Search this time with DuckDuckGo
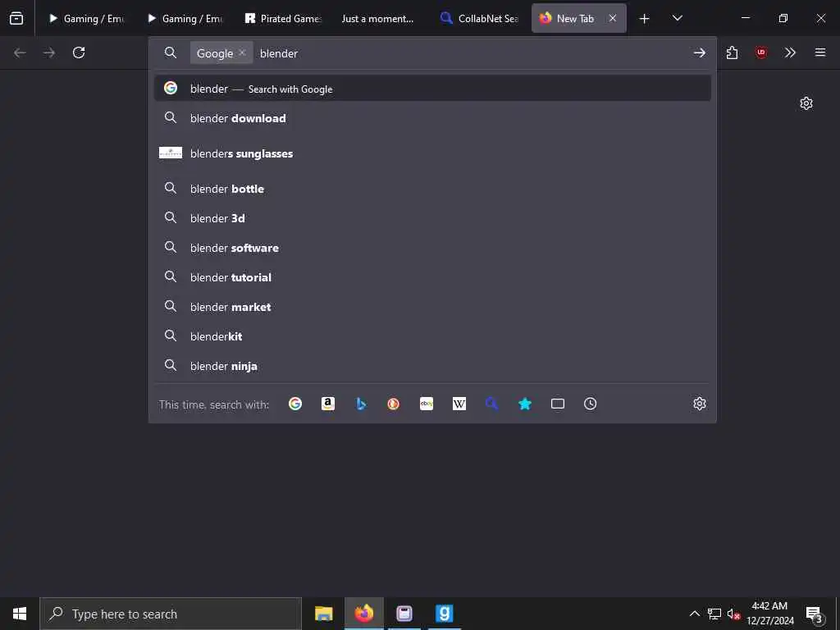The height and width of the screenshot is (630, 840). coord(394,404)
